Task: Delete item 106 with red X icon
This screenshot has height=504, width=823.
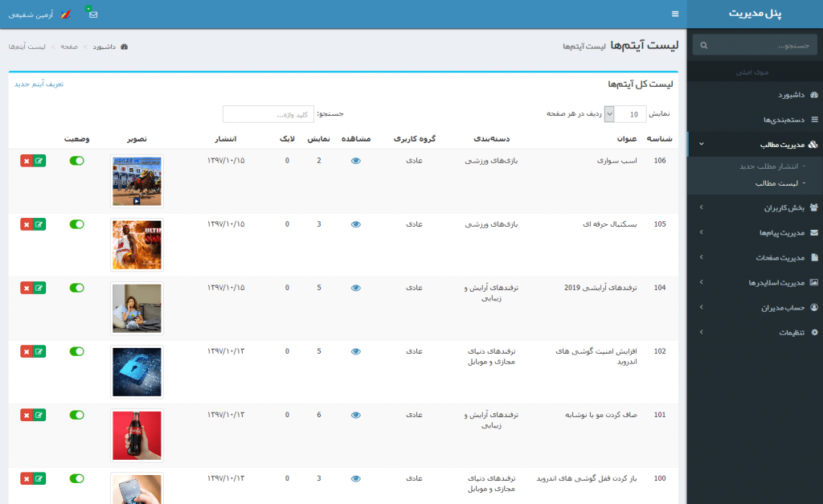Action: coord(27,161)
